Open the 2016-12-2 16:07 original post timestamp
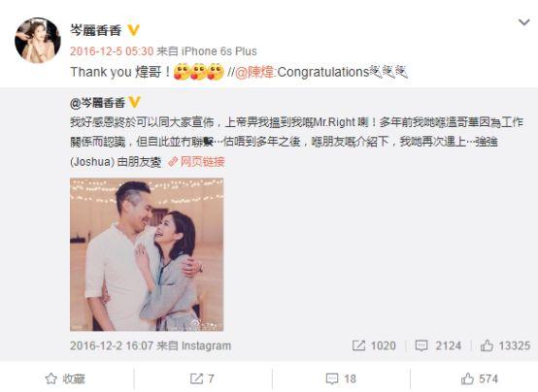Viewport: 538px width, 392px height. tap(112, 345)
